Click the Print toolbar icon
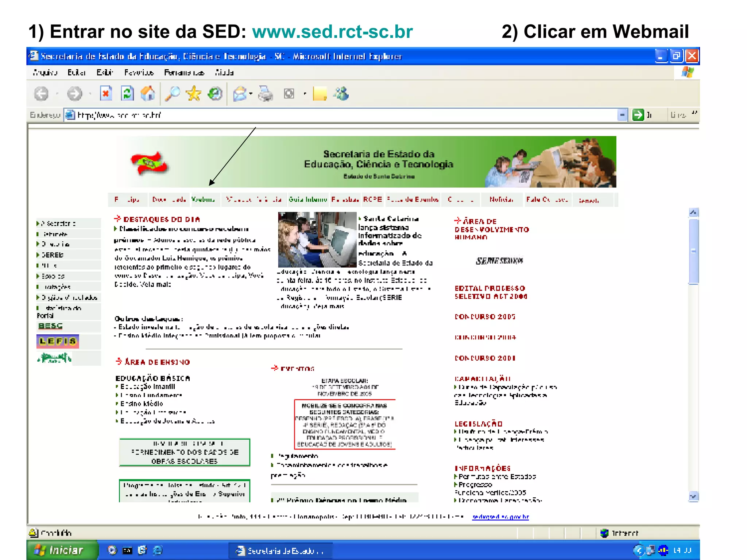 [266, 94]
